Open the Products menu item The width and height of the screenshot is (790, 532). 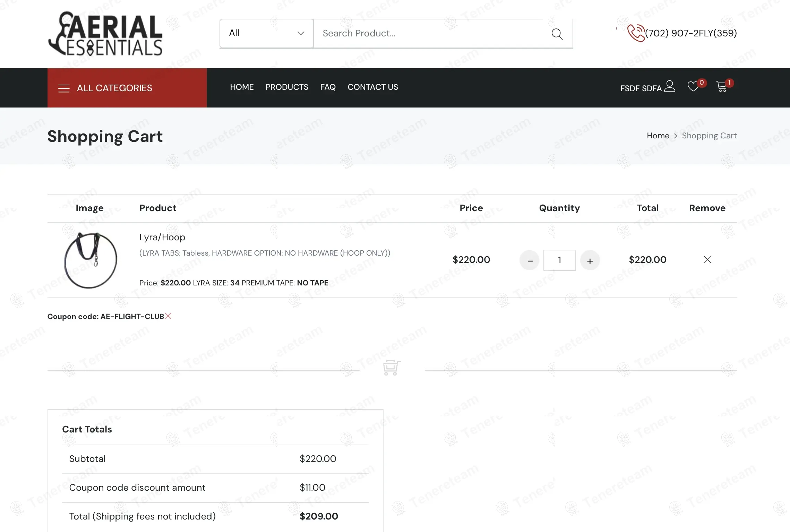(287, 87)
